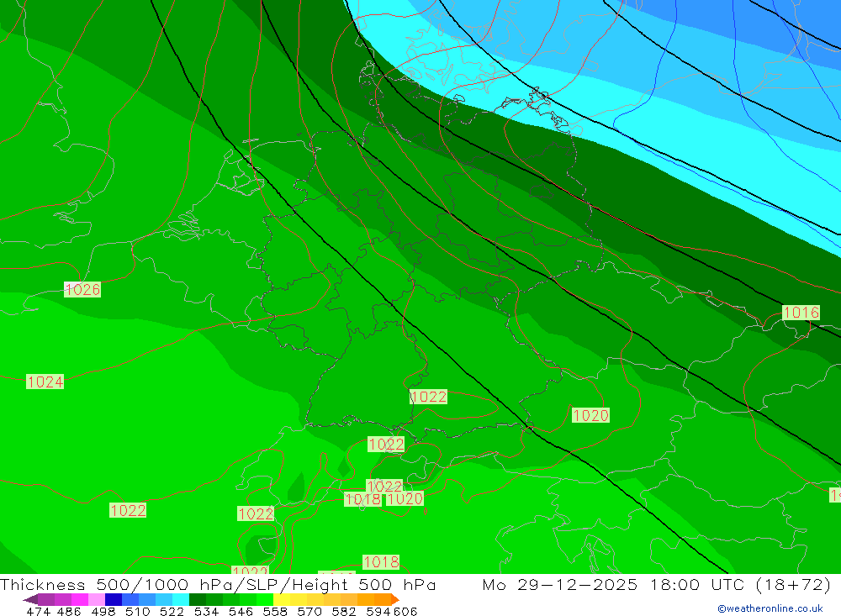Click the legend value 570
Screen dimensions: 841x616
coord(309,611)
